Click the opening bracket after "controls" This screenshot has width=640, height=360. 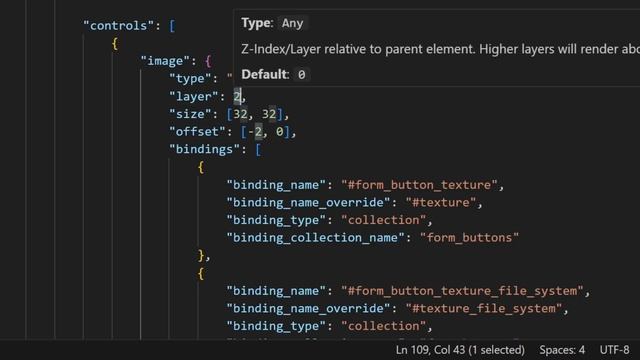tap(172, 26)
